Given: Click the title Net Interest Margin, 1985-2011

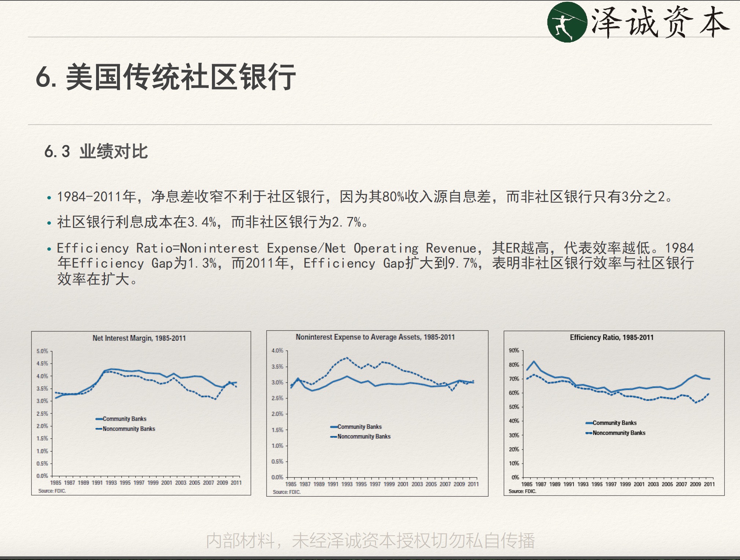Looking at the screenshot, I should (139, 338).
